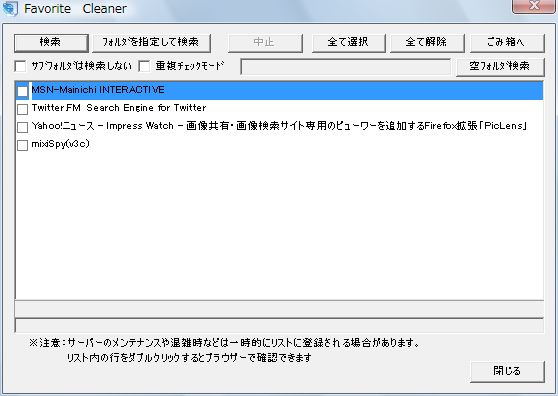This screenshot has width=558, height=396.
Task: Check the MSN-Mainichi INTERACTIVE item checkbox
Action: tap(22, 91)
